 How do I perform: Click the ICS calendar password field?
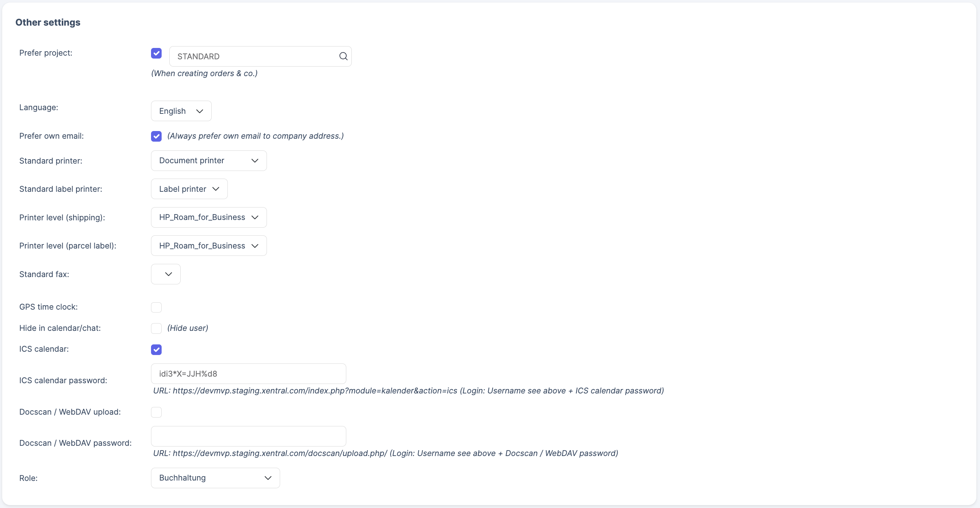pos(248,374)
